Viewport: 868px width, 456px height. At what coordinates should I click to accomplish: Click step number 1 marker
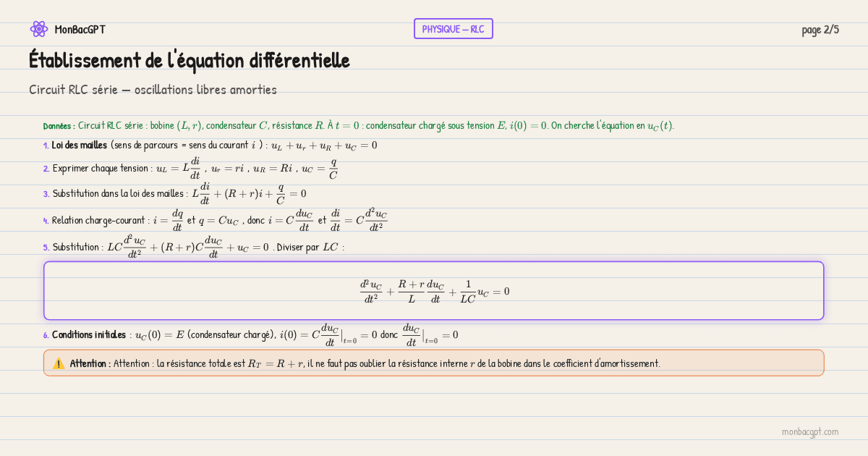pos(46,145)
